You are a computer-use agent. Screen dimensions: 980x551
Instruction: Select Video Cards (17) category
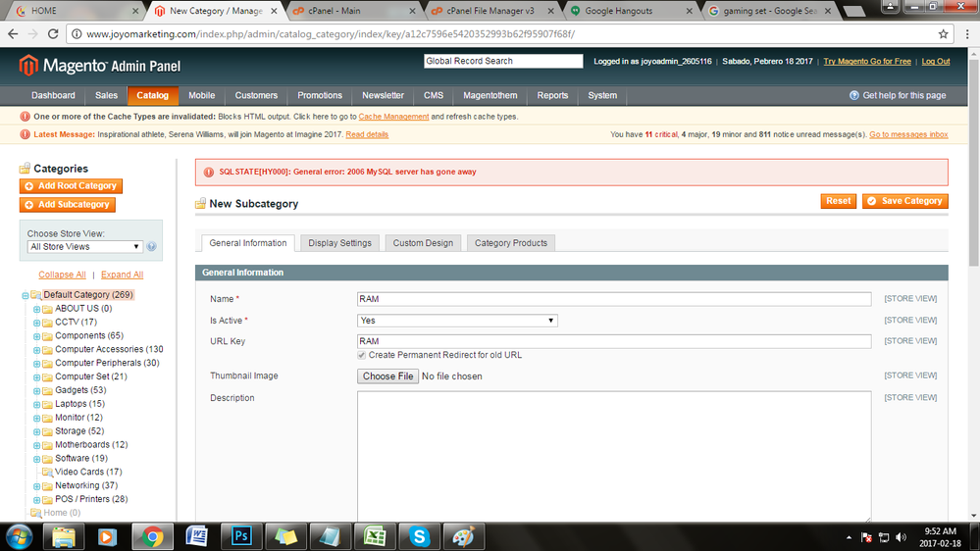[x=88, y=473]
